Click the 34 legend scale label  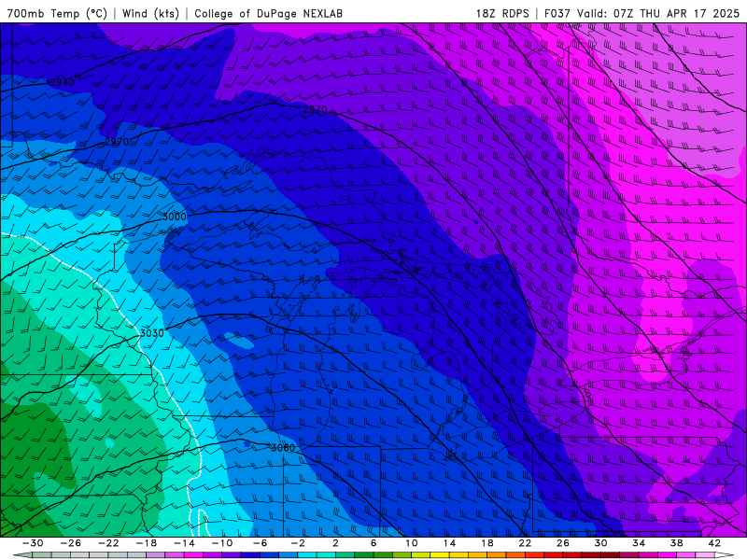point(639,543)
